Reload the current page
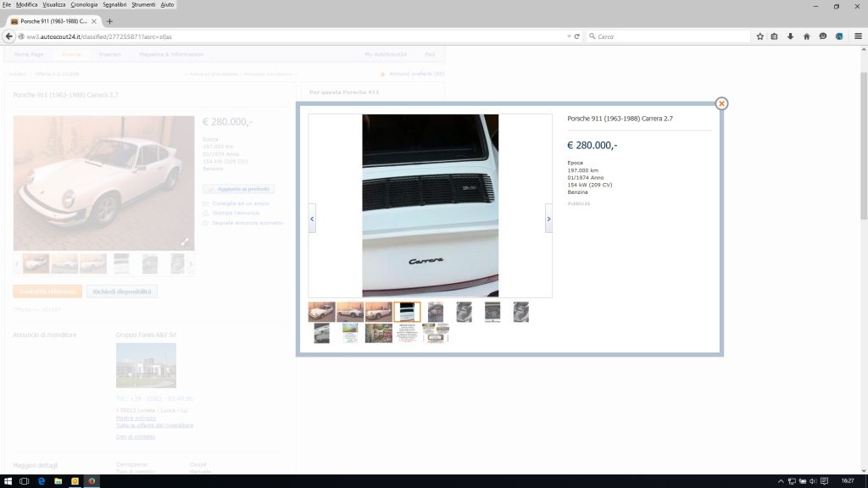The width and height of the screenshot is (868, 488). point(576,36)
